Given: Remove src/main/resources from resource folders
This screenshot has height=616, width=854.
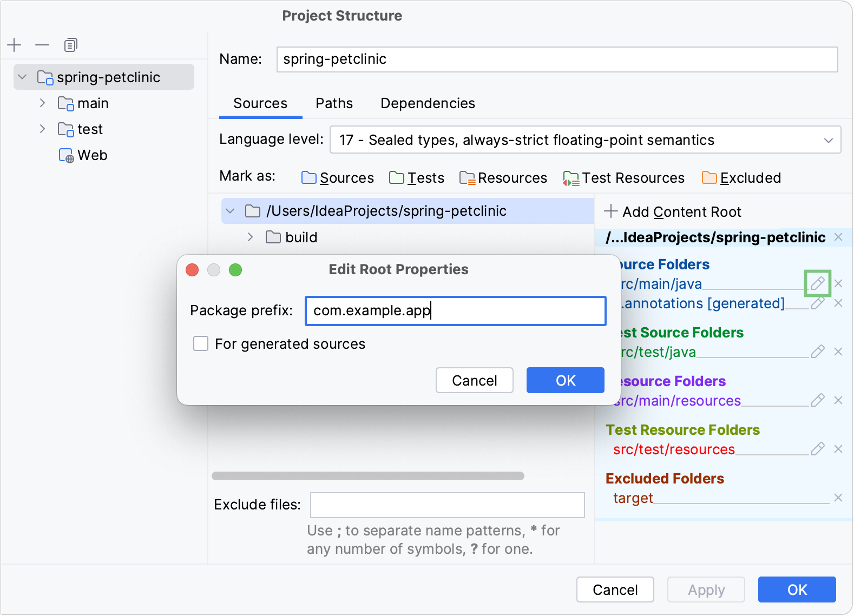Looking at the screenshot, I should pos(838,400).
